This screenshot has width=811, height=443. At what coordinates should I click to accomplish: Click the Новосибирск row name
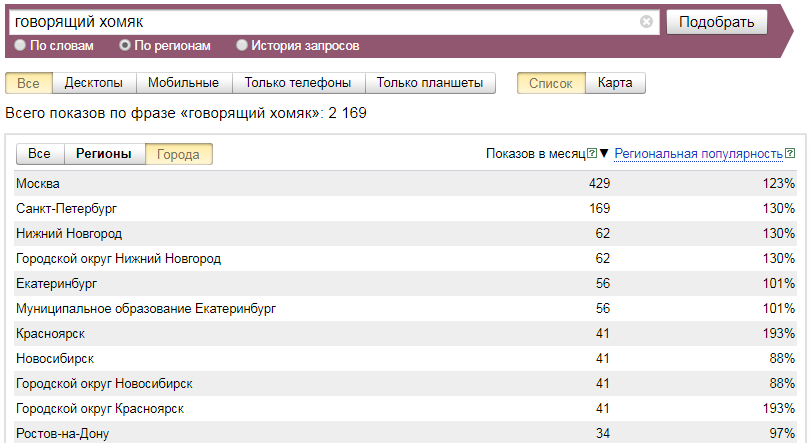tap(55, 359)
